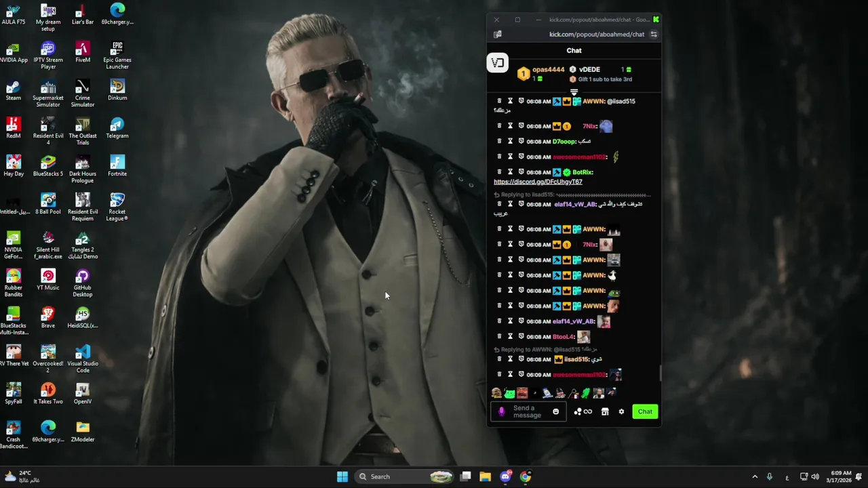868x488 pixels.
Task: Show hidden system tray icons
Action: coord(755,476)
